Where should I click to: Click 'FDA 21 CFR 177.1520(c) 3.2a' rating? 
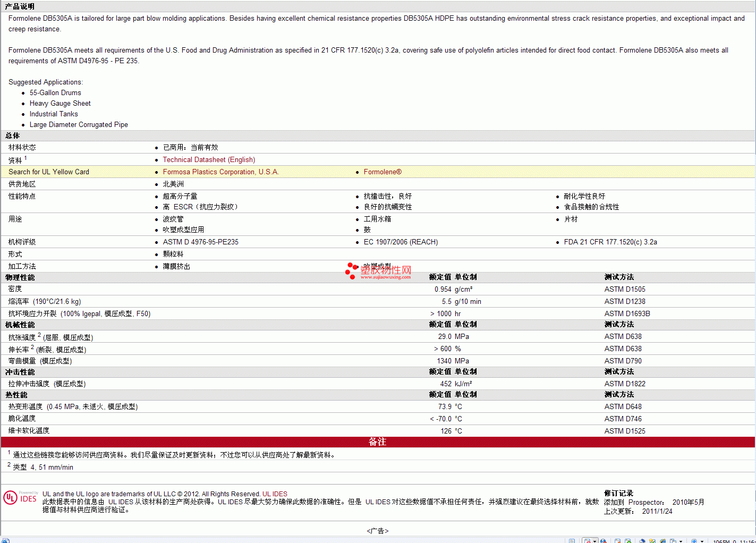tap(610, 242)
